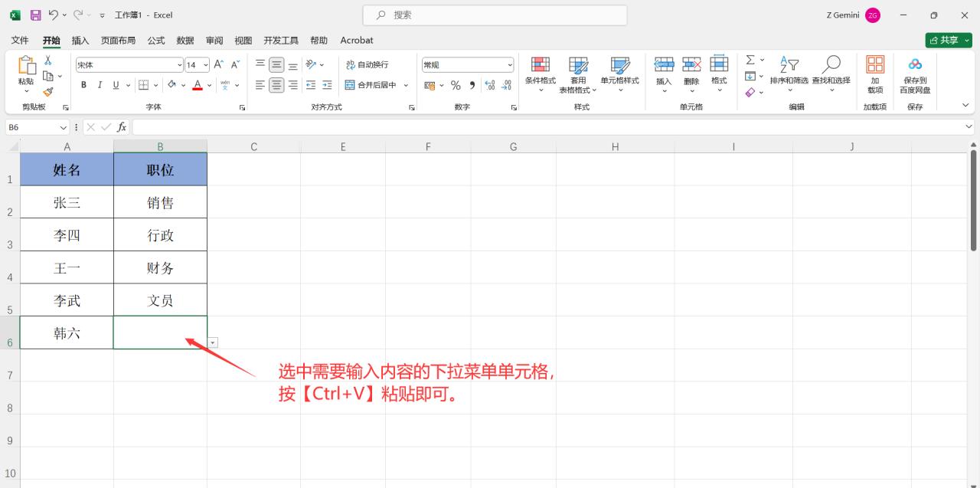Viewport: 980px width, 488px height.
Task: Toggle Underline formatting
Action: [116, 85]
